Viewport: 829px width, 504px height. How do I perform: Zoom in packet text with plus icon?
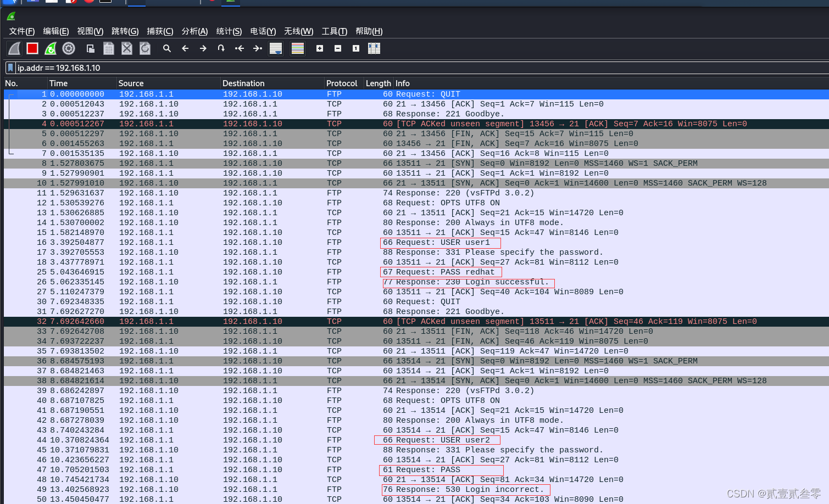click(x=320, y=48)
